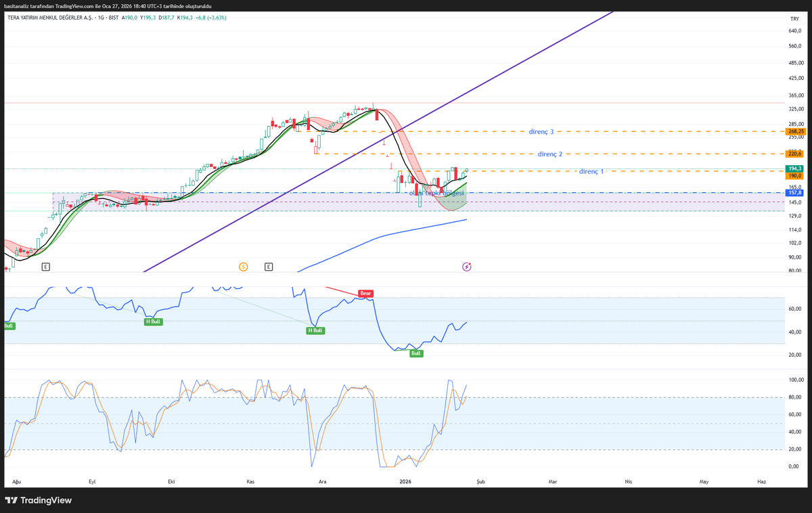Click the Kas month on the time axis
This screenshot has height=513, width=812.
(x=250, y=482)
